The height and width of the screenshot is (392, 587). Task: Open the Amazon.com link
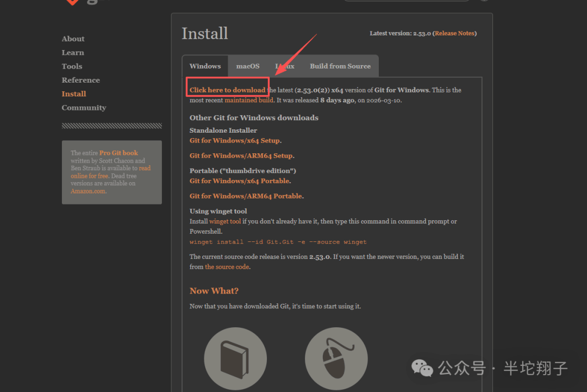click(89, 191)
